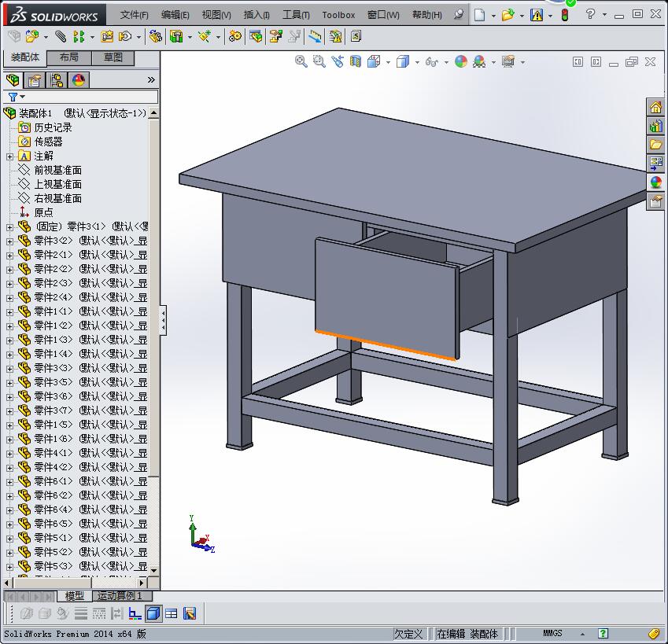
Task: Click Zoom to Fit in the view toolbar
Action: tap(301, 61)
